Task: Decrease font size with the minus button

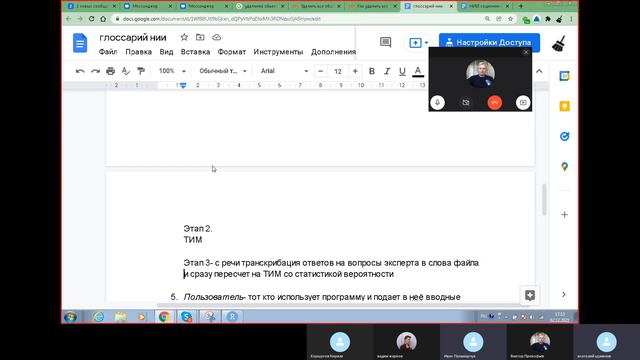Action: [320, 71]
